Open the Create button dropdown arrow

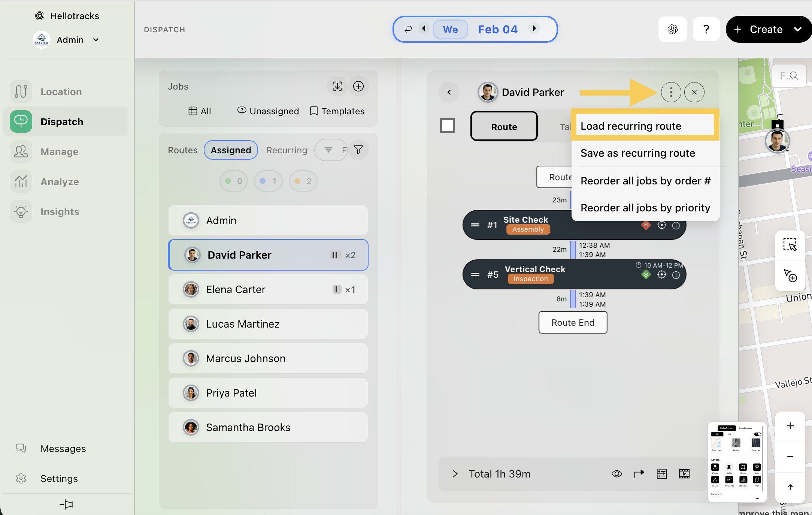798,29
